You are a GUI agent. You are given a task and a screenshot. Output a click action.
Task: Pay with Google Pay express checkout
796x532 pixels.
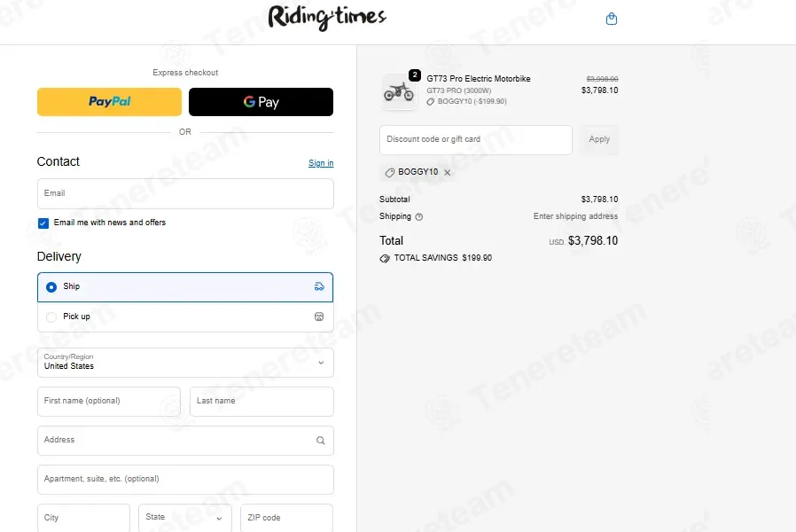[261, 102]
